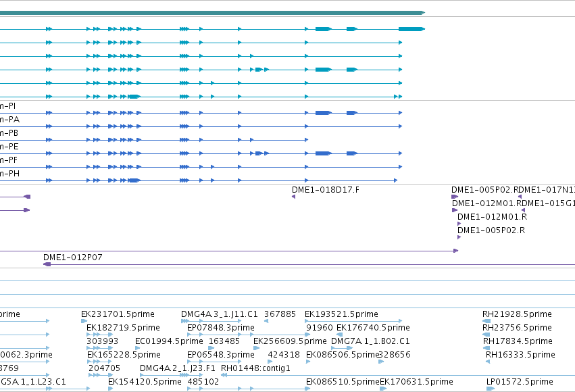Select the EK193521.5prime label
575x392 pixels.
coord(341,314)
